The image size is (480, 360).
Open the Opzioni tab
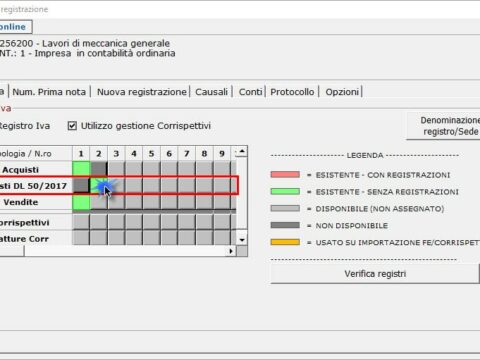pyautogui.click(x=342, y=92)
